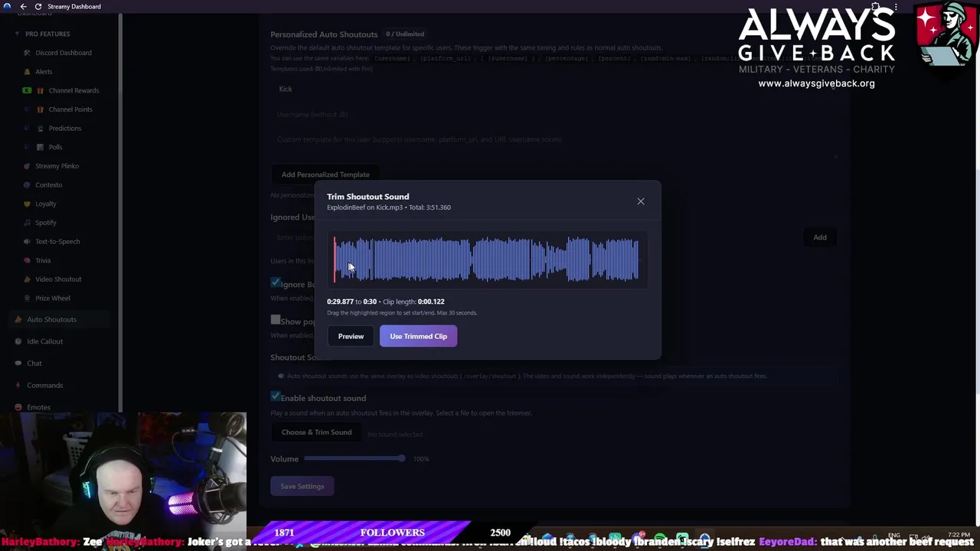Screen dimensions: 980x551
Task: Click the Preview button in trim dialog
Action: pos(351,336)
